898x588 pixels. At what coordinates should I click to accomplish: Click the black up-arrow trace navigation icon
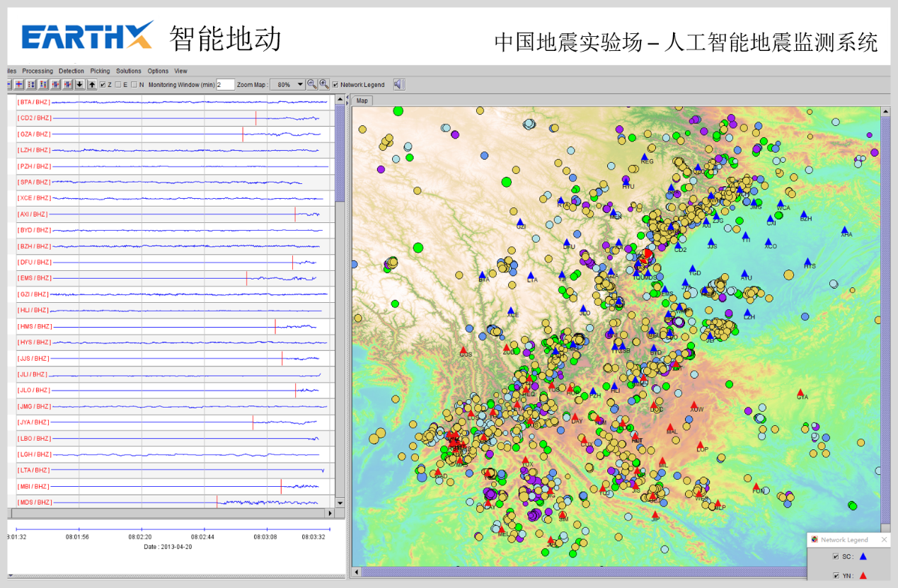coord(92,85)
